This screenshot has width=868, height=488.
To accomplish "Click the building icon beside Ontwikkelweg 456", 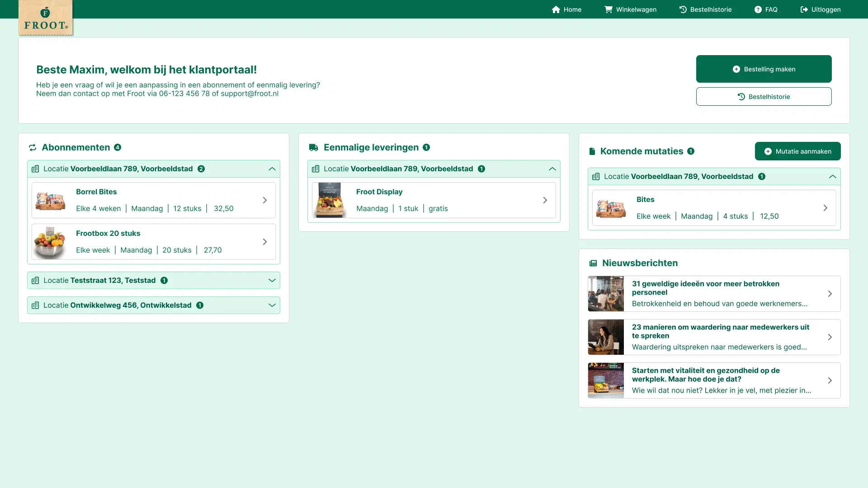I will click(x=35, y=305).
